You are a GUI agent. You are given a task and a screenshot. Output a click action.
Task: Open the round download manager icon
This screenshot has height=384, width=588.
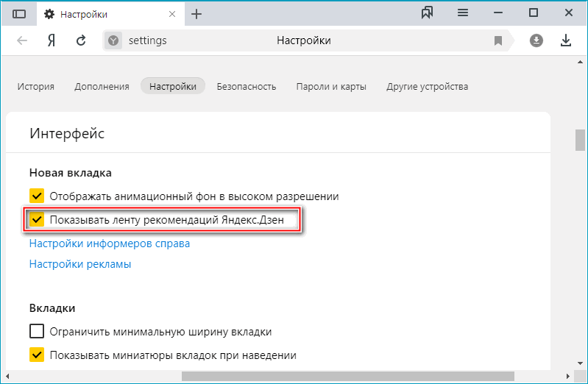536,40
